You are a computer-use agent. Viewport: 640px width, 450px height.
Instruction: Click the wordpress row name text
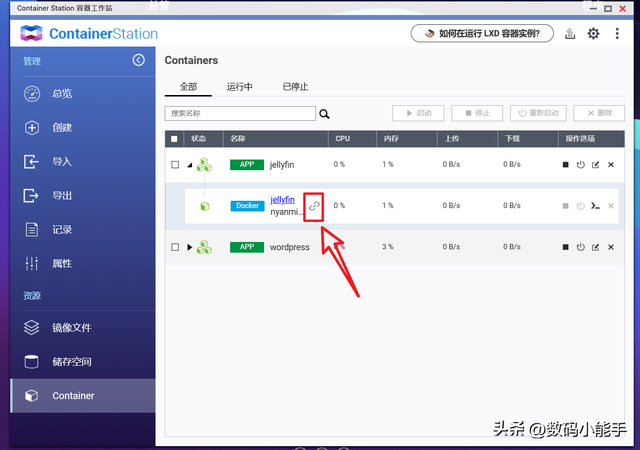(290, 247)
